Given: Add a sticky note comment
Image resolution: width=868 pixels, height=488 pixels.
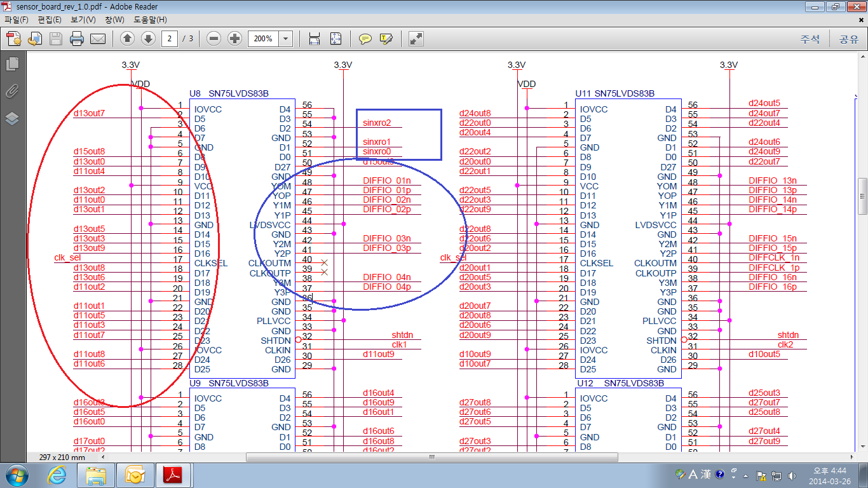Looking at the screenshot, I should pyautogui.click(x=365, y=39).
